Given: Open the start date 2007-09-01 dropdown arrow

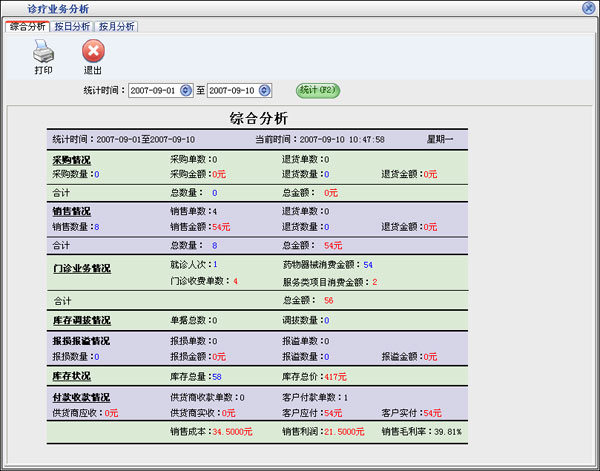Looking at the screenshot, I should (x=186, y=91).
